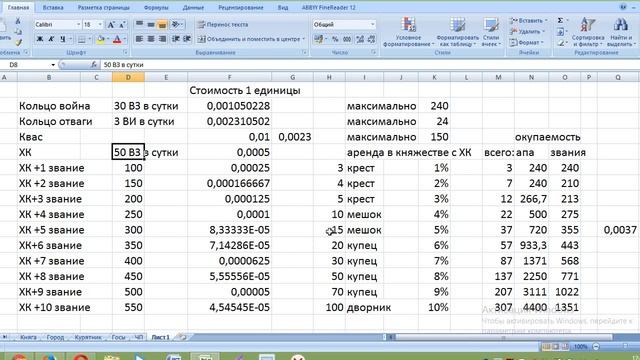Decrease font size with the small A icon
Image resolution: width=640 pixels, height=360 pixels.
coord(122,24)
